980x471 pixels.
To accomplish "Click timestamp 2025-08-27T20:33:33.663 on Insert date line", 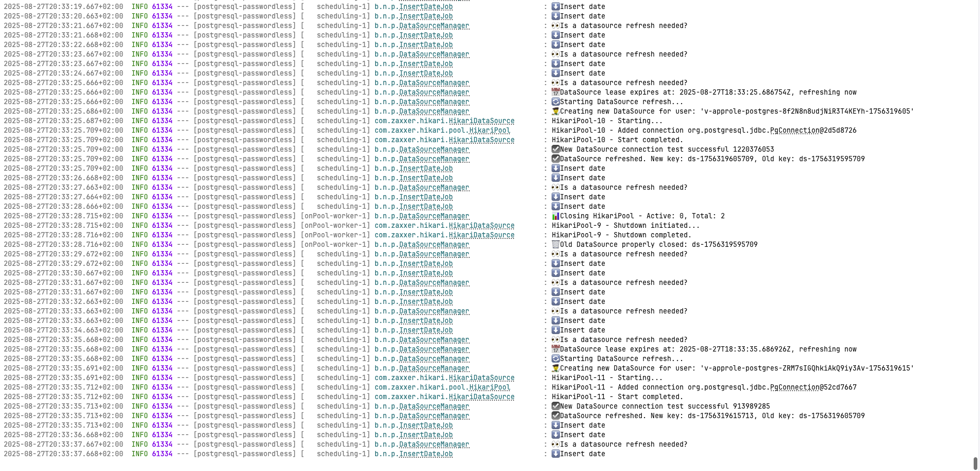I will (x=63, y=320).
